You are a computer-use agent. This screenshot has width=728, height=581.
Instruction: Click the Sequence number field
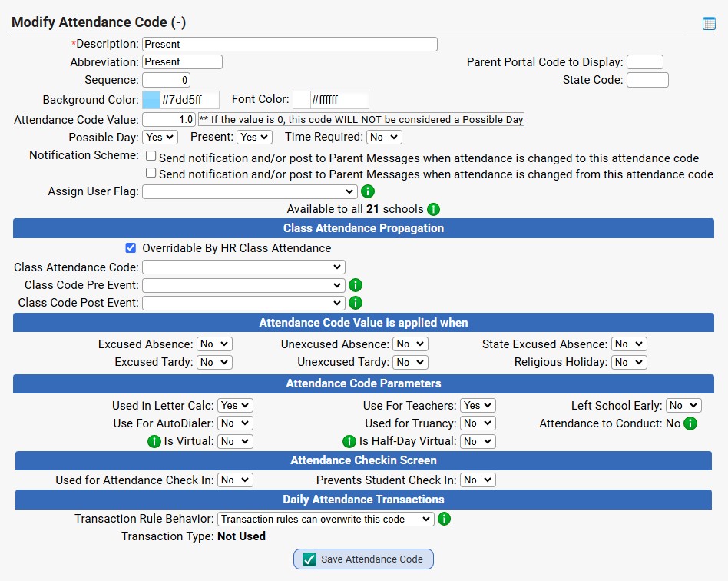(166, 80)
